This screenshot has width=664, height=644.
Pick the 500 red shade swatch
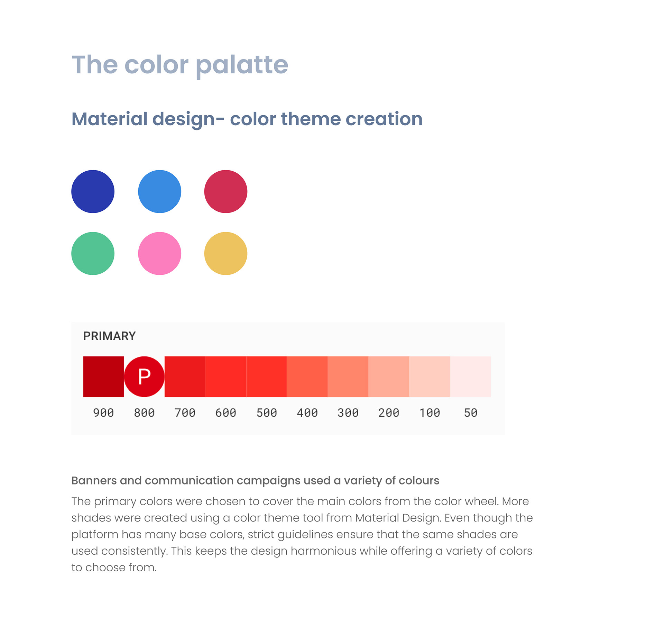tap(266, 377)
